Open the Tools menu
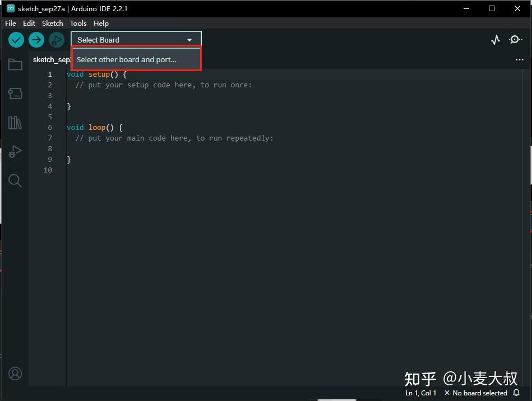 coord(78,23)
